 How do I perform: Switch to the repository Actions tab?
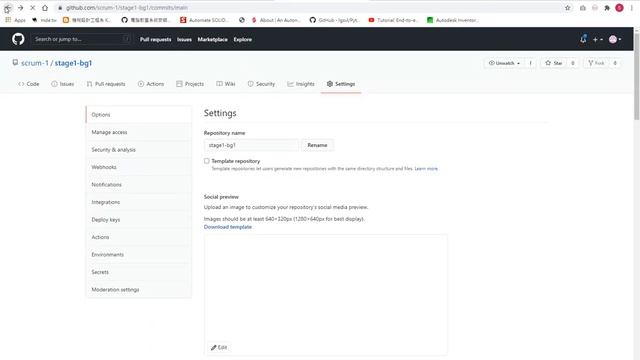point(151,84)
